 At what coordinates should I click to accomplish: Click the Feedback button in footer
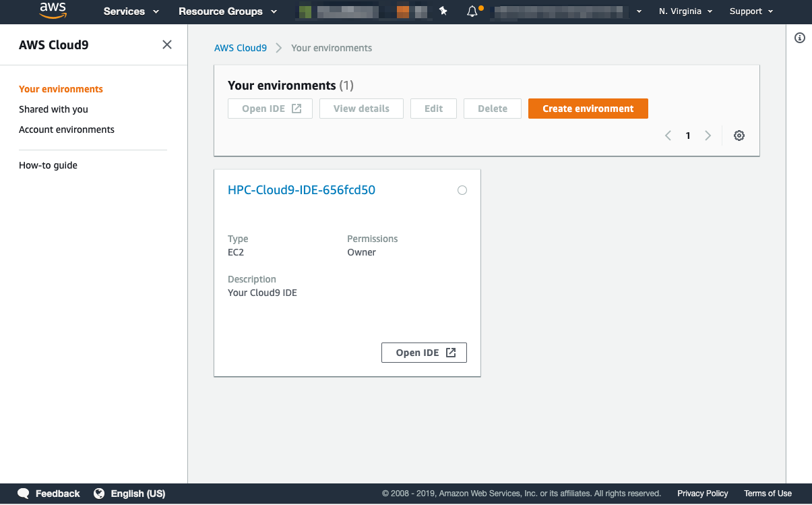point(49,494)
